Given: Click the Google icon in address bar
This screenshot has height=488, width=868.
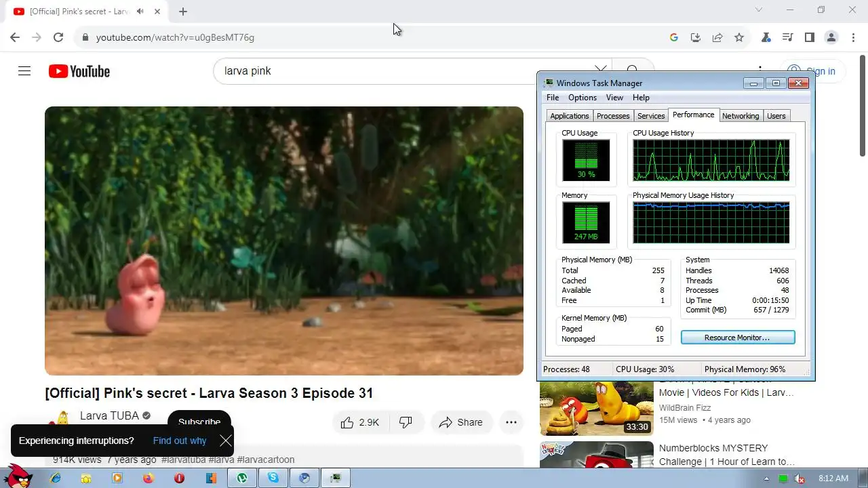Looking at the screenshot, I should coord(674,37).
